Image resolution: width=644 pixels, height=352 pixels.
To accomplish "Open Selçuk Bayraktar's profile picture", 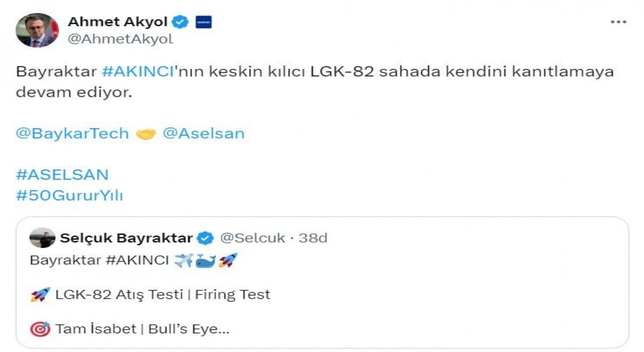I will pos(43,237).
